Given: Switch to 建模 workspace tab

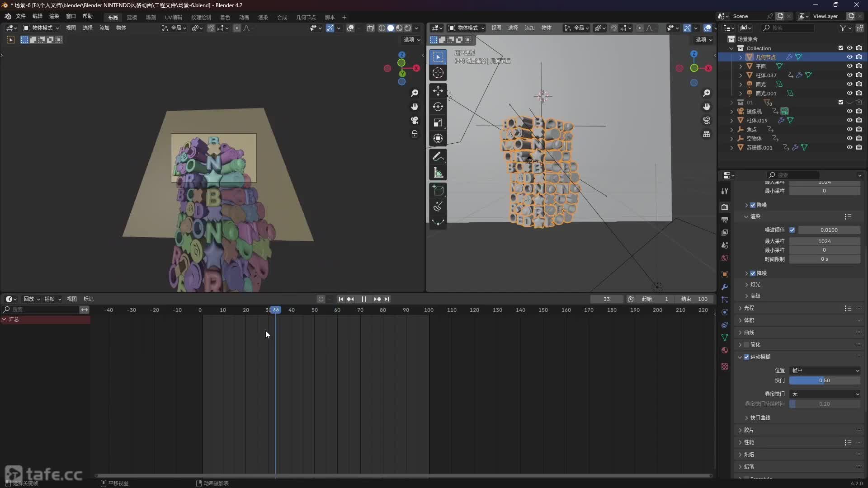Looking at the screenshot, I should [x=132, y=17].
